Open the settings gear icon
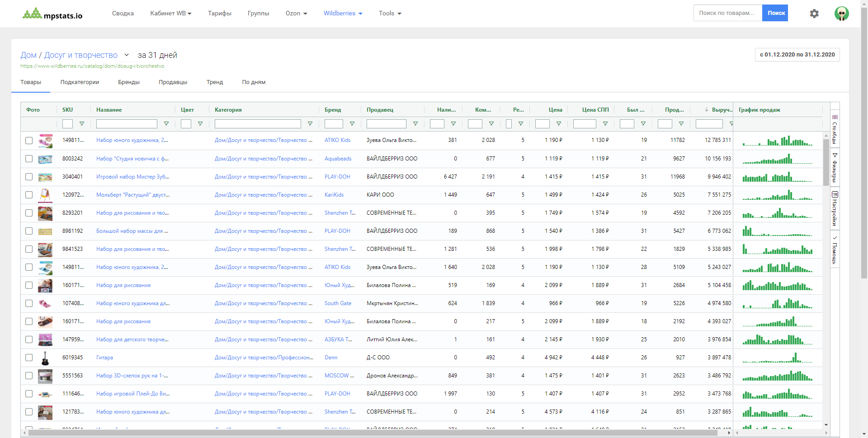 click(x=814, y=14)
